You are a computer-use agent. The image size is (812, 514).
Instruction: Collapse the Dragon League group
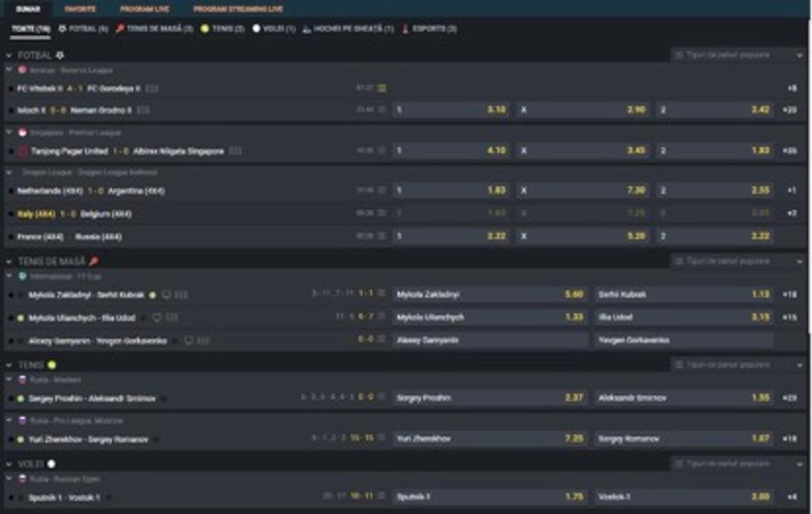tap(9, 172)
